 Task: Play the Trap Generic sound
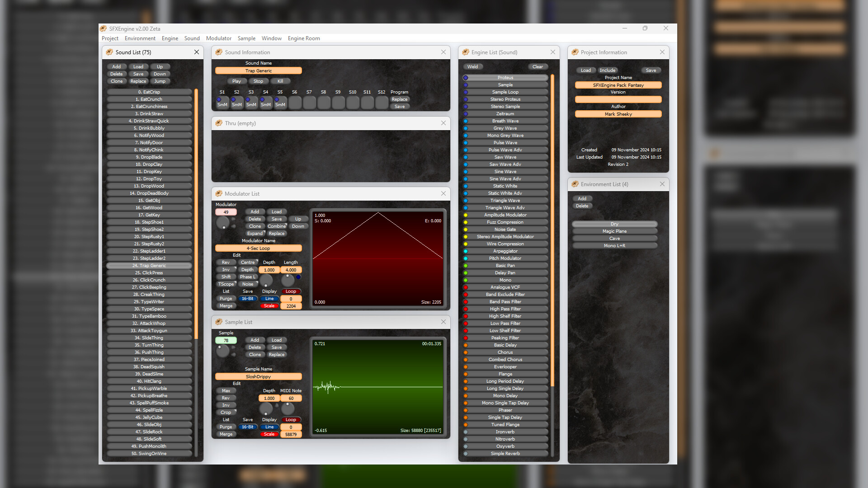[x=236, y=81]
